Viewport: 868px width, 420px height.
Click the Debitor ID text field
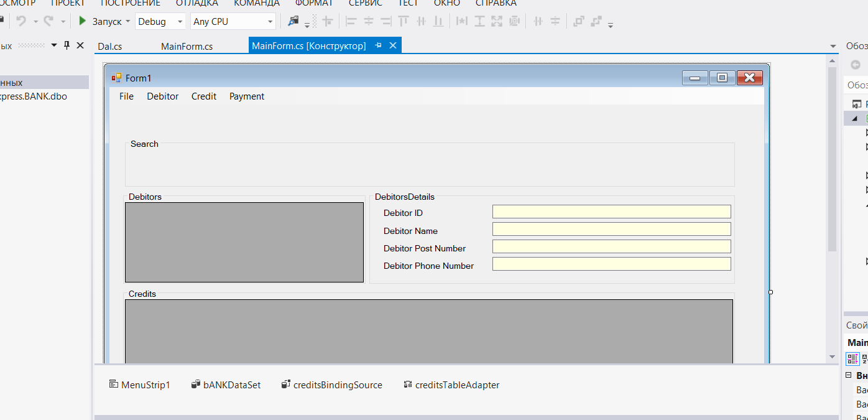tap(611, 212)
